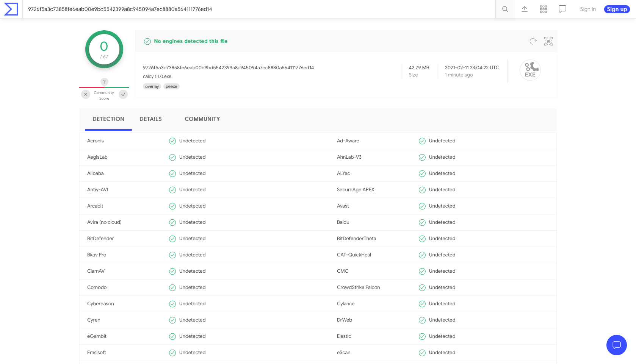Click the calcy 1.1.0.exe filename
This screenshot has width=636, height=364.
pyautogui.click(x=157, y=77)
